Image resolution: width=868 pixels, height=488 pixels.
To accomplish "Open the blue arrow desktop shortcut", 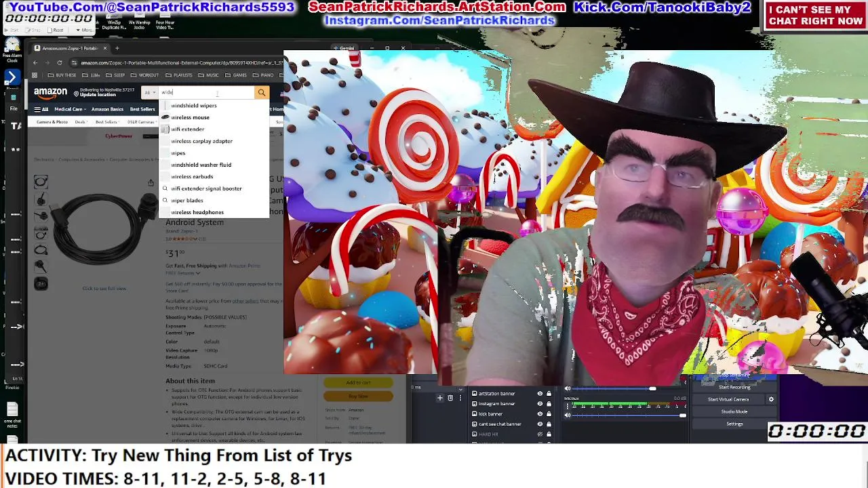I will pos(12,78).
